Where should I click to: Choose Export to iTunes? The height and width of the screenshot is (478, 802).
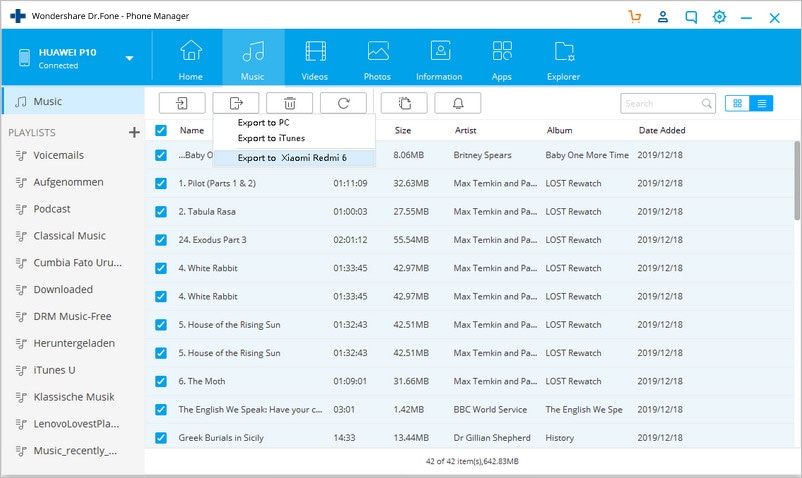pos(271,138)
